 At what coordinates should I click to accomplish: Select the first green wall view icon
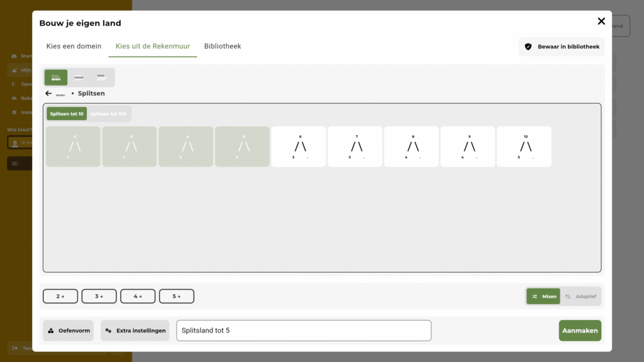pyautogui.click(x=56, y=77)
